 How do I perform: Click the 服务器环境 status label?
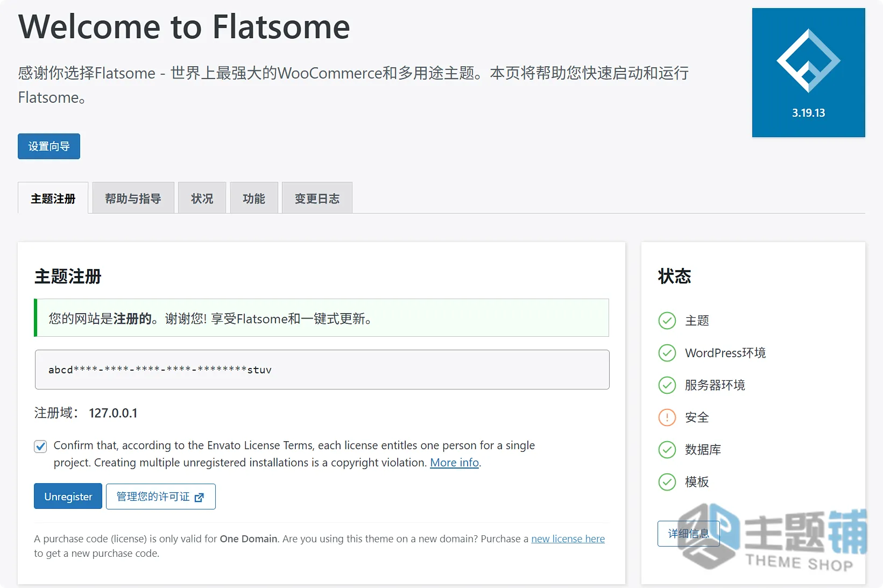click(x=715, y=385)
